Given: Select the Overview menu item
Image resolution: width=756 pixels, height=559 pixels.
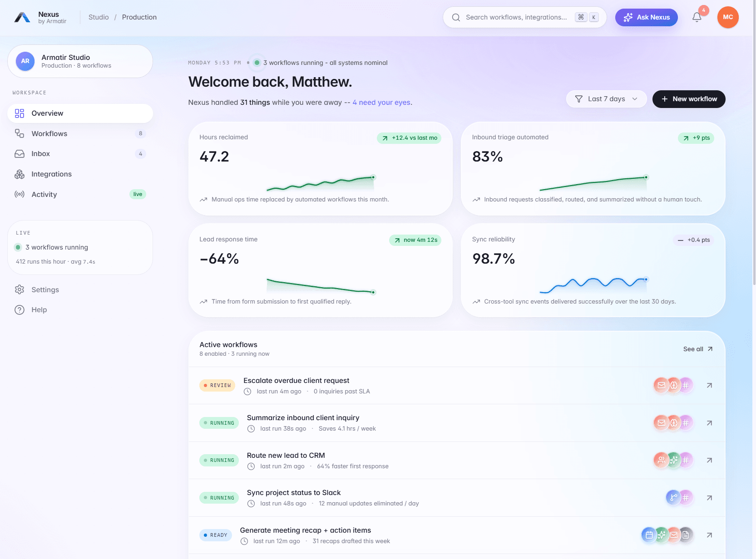Looking at the screenshot, I should click(80, 113).
